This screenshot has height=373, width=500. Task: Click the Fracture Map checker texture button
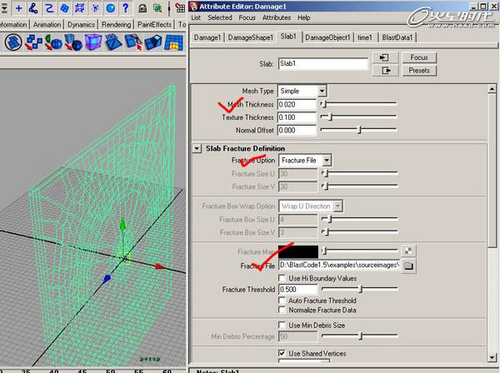click(408, 251)
